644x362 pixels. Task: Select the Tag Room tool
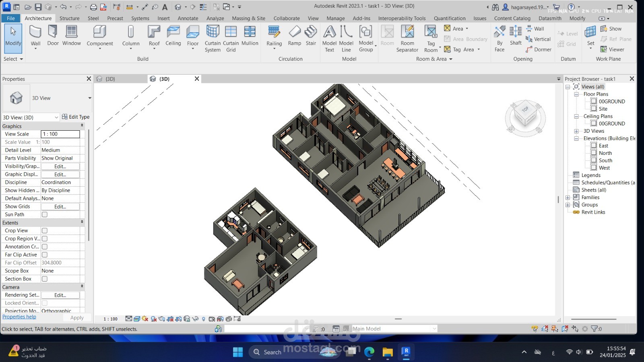coord(431,39)
